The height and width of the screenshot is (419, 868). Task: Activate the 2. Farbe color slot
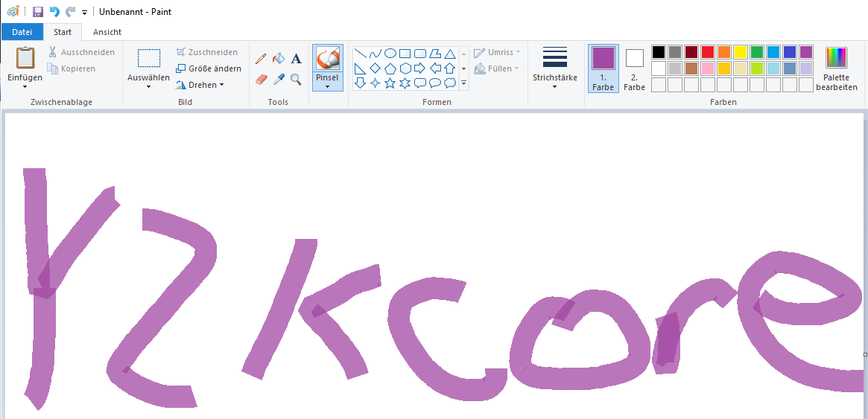[x=634, y=68]
